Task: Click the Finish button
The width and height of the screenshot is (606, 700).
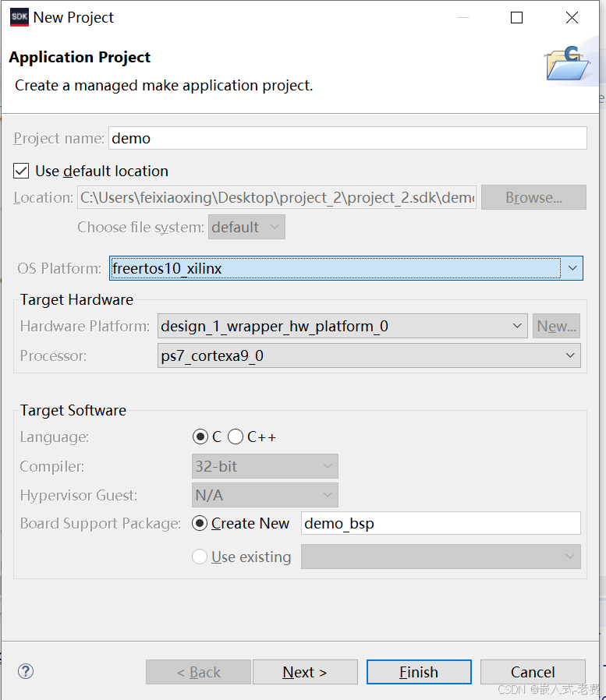Action: point(419,672)
